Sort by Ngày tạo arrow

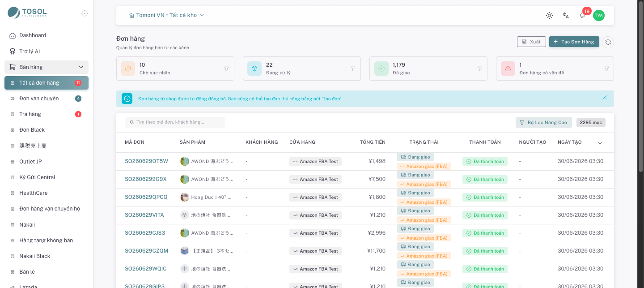600,142
